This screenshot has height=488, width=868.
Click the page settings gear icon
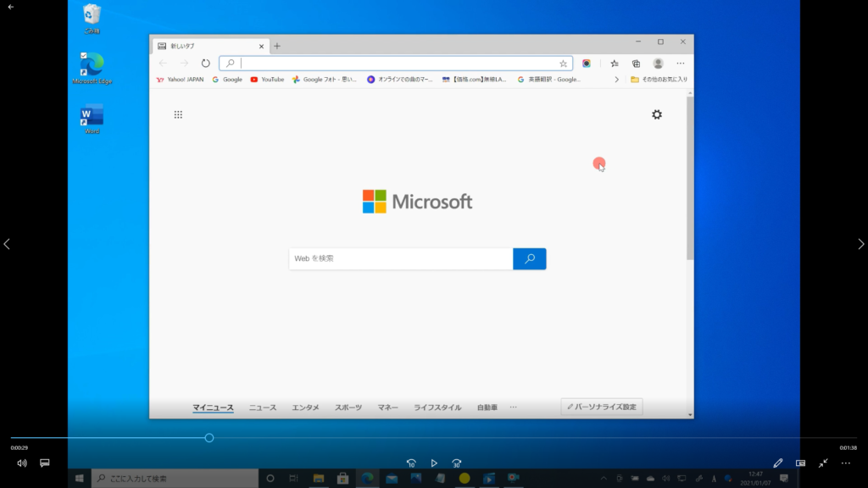tap(657, 114)
